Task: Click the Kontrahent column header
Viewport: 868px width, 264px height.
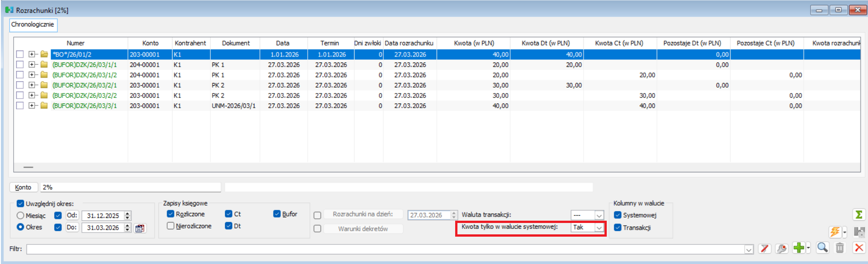Action: point(190,43)
